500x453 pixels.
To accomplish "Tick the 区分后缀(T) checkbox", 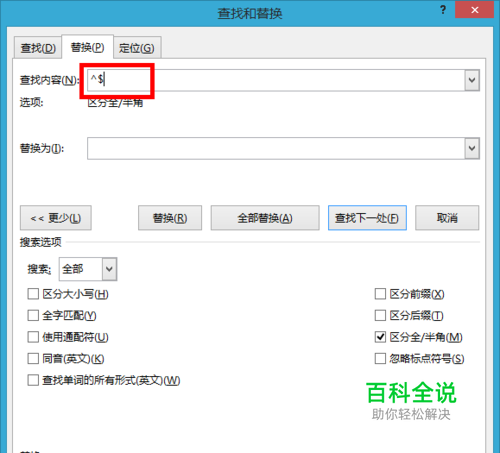I will [x=380, y=315].
